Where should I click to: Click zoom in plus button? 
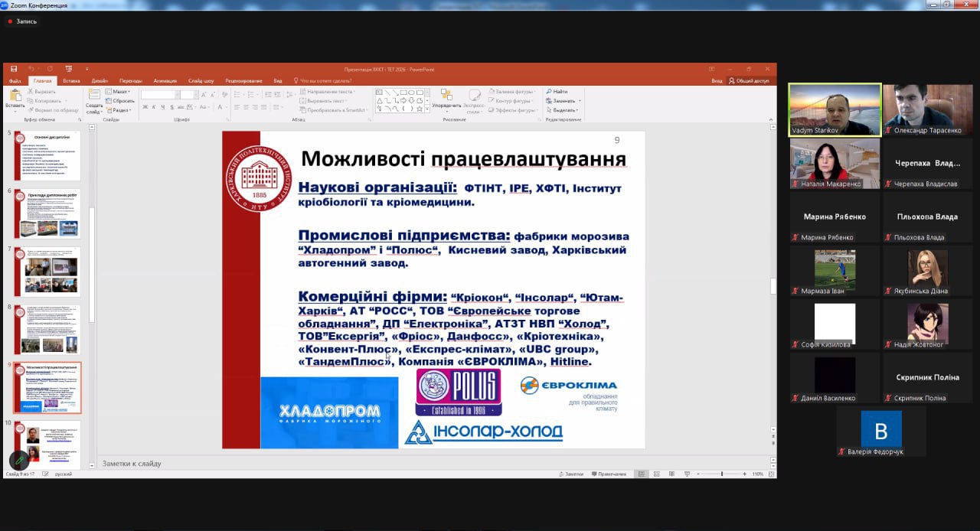pyautogui.click(x=745, y=474)
